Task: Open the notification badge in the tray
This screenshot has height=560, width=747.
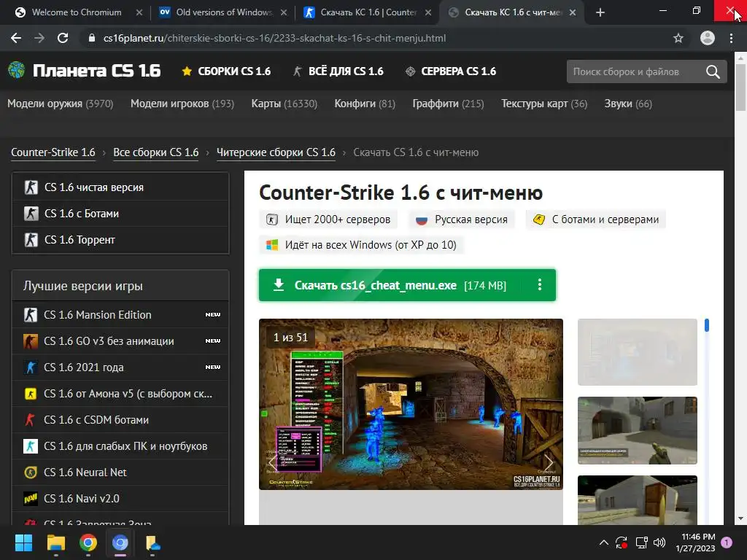Action: pos(727,542)
